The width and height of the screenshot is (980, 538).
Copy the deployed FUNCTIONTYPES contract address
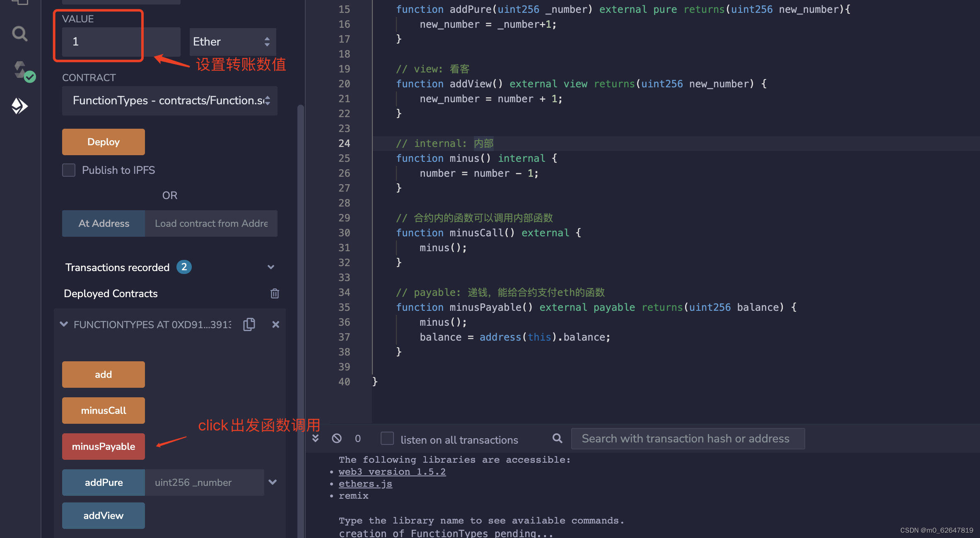(249, 324)
